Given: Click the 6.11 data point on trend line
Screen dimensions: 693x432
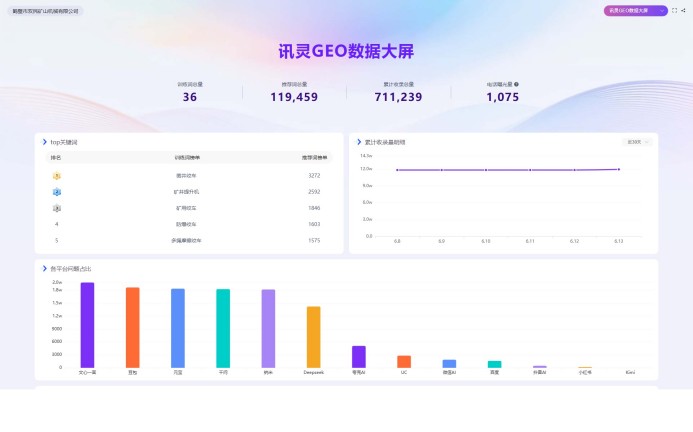Looking at the screenshot, I should (x=530, y=170).
